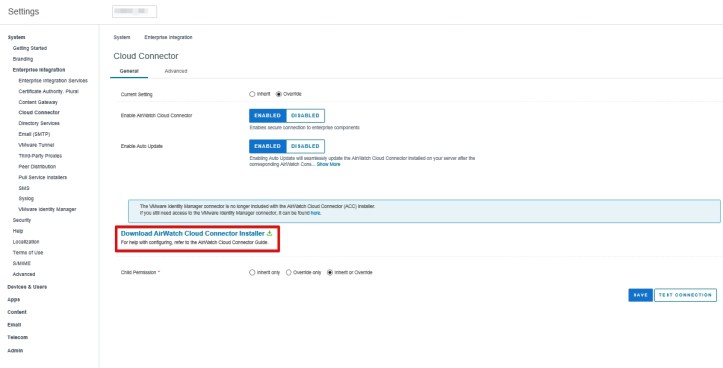
Task: Choose Inherit only child permission
Action: (252, 273)
